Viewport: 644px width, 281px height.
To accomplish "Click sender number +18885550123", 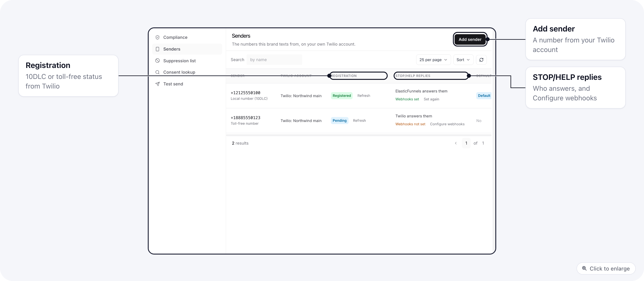I will point(245,118).
